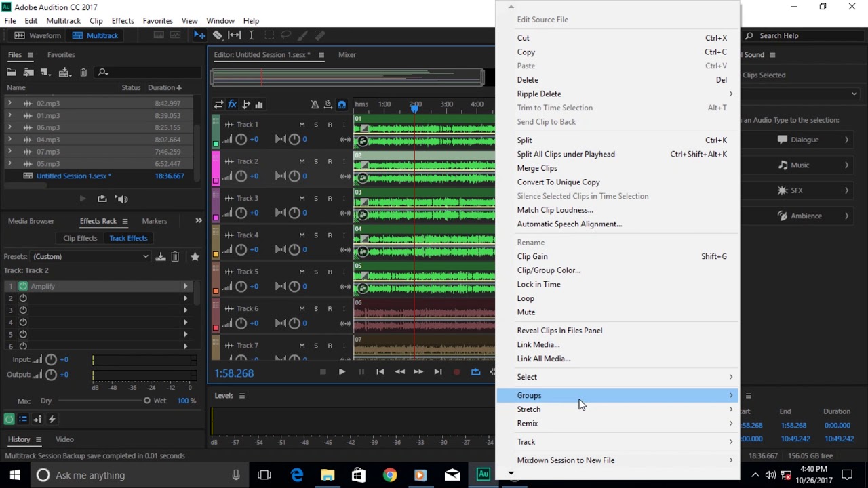Viewport: 868px width, 488px height.
Task: Start playback with the Play button
Action: tap(342, 371)
